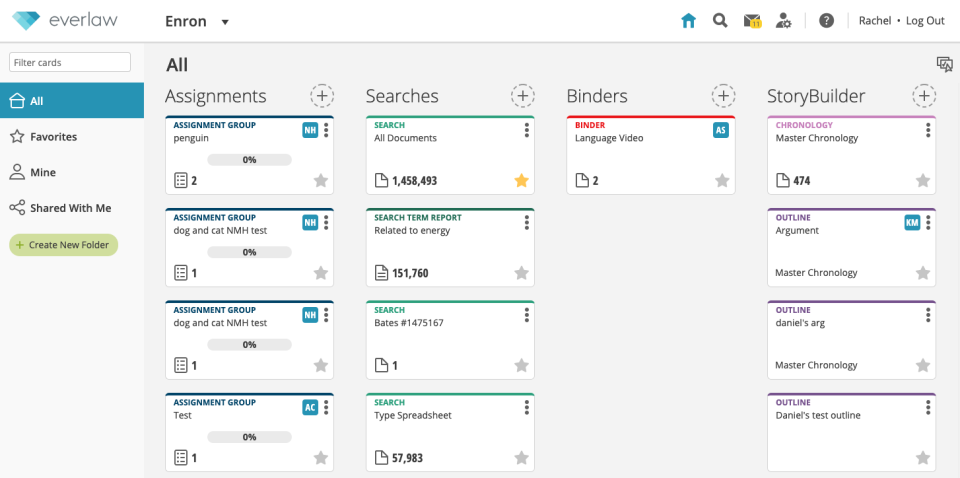The height and width of the screenshot is (478, 960).
Task: Add a new StoryBuilder card
Action: [x=924, y=96]
